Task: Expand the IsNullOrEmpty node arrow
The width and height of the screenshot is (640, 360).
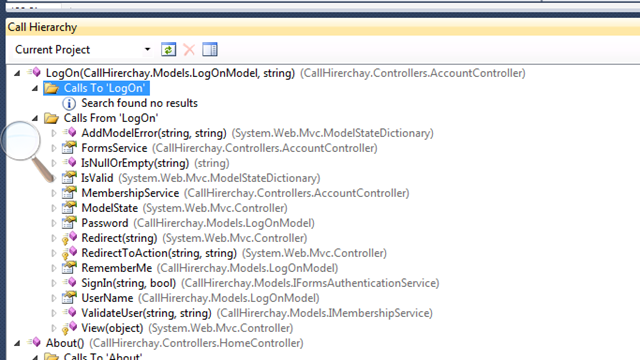Action: [53, 163]
